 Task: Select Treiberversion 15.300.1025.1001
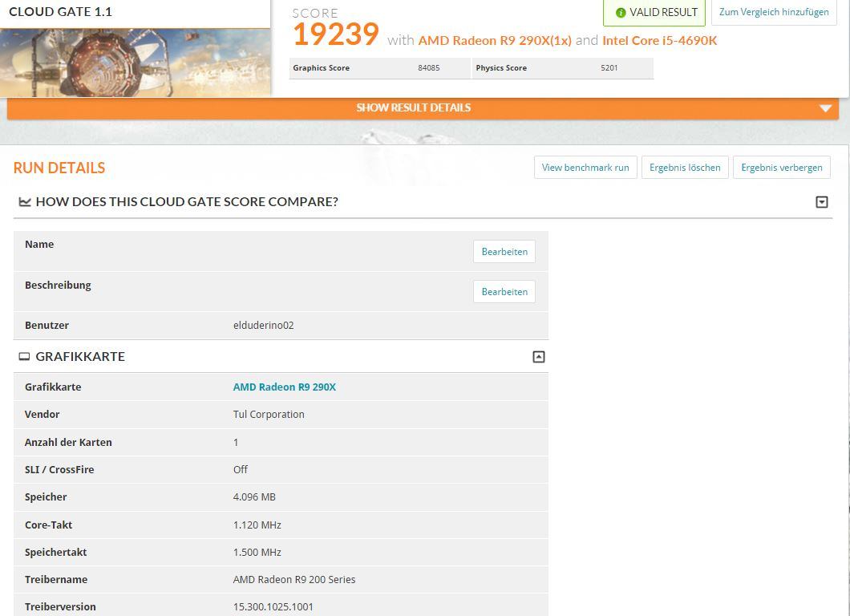pos(273,607)
